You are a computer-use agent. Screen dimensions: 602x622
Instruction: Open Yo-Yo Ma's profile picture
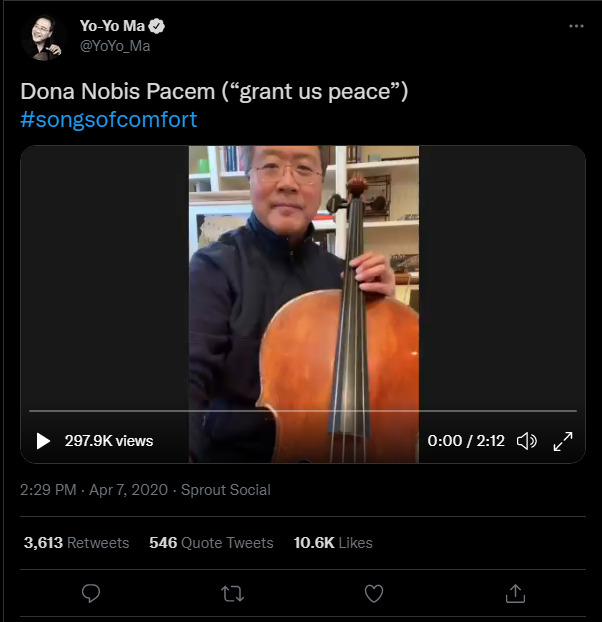[x=42, y=36]
